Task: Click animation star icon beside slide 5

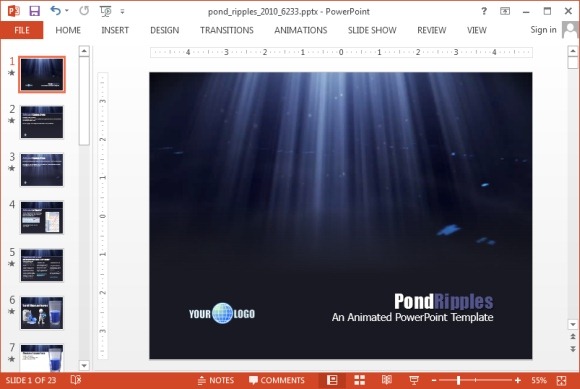Action: click(x=11, y=264)
